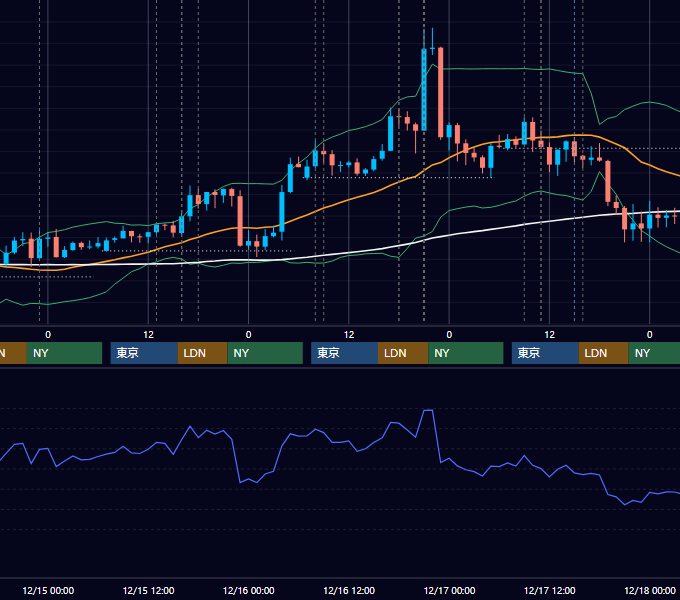Click the hour label 0 above the 12/17 00:00 date

tap(449, 335)
